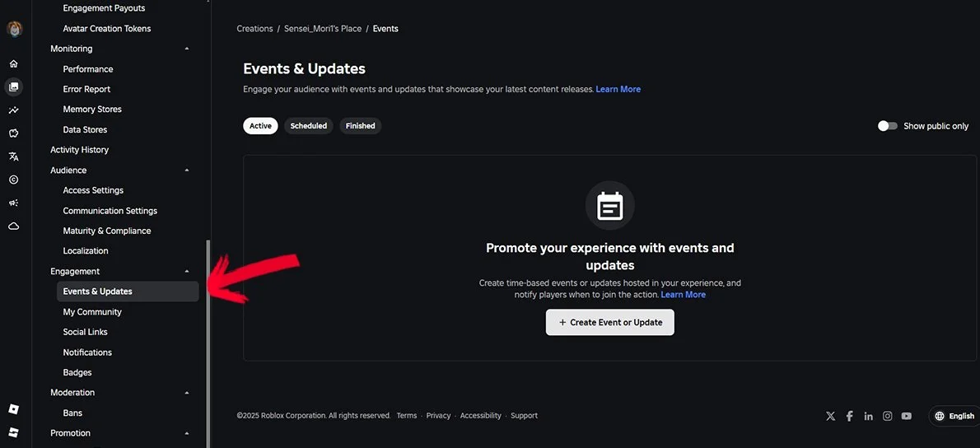Open the user avatar profile icon

tap(14, 29)
